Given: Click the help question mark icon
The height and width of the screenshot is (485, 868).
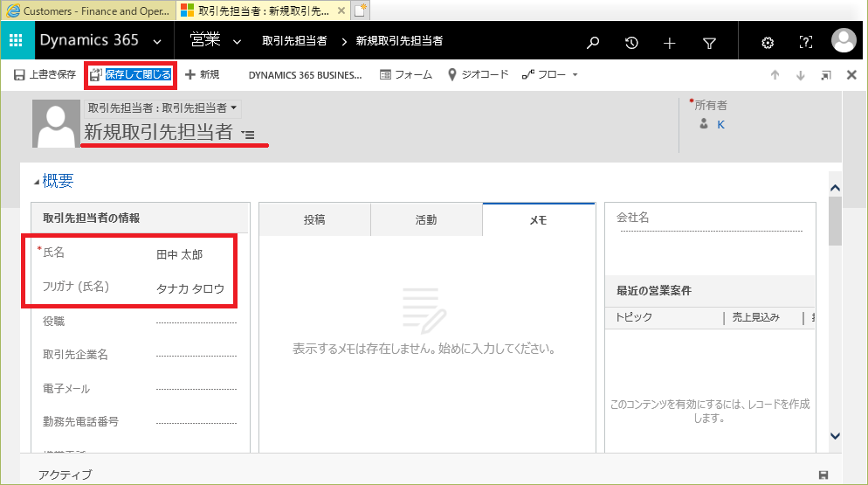Looking at the screenshot, I should click(x=805, y=42).
